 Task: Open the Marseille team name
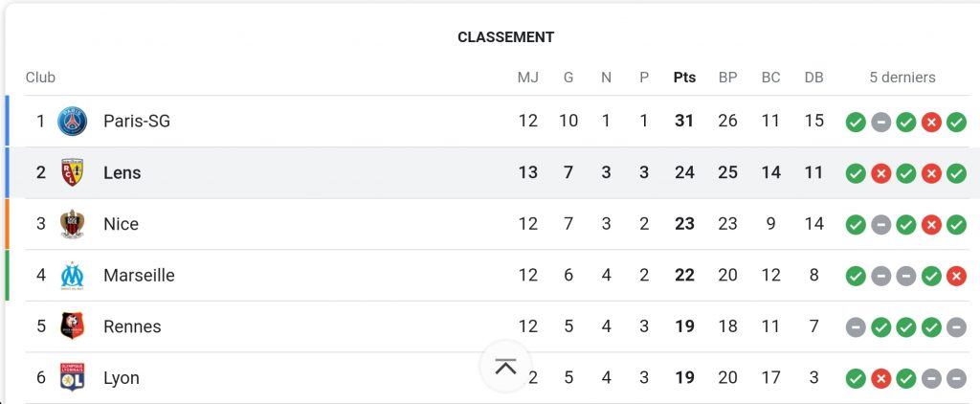(x=139, y=276)
